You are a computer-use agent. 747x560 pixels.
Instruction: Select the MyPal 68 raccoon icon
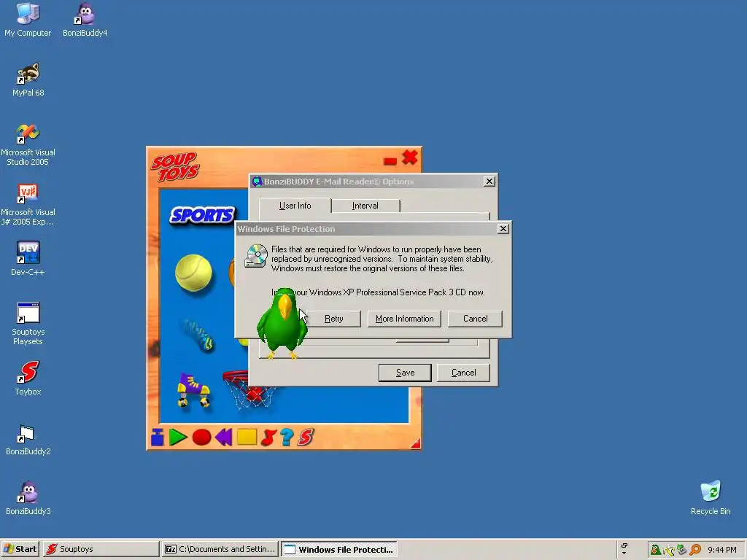(x=28, y=79)
